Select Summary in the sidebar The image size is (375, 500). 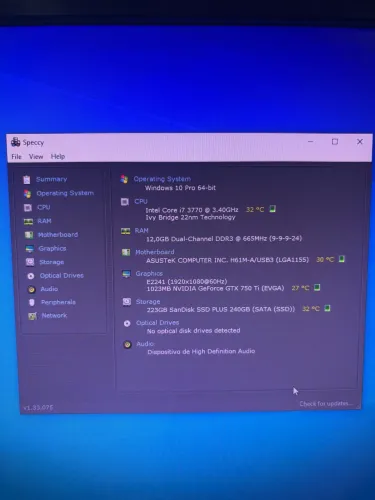click(x=52, y=179)
